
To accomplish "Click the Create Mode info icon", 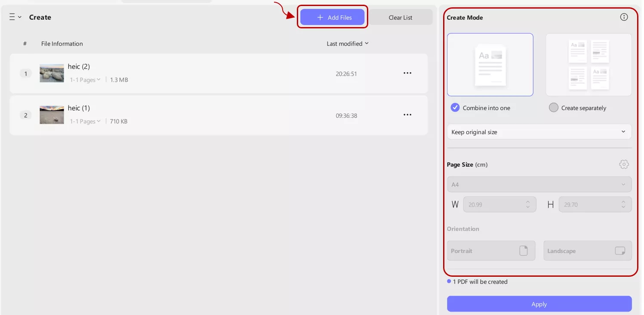I will (x=624, y=17).
